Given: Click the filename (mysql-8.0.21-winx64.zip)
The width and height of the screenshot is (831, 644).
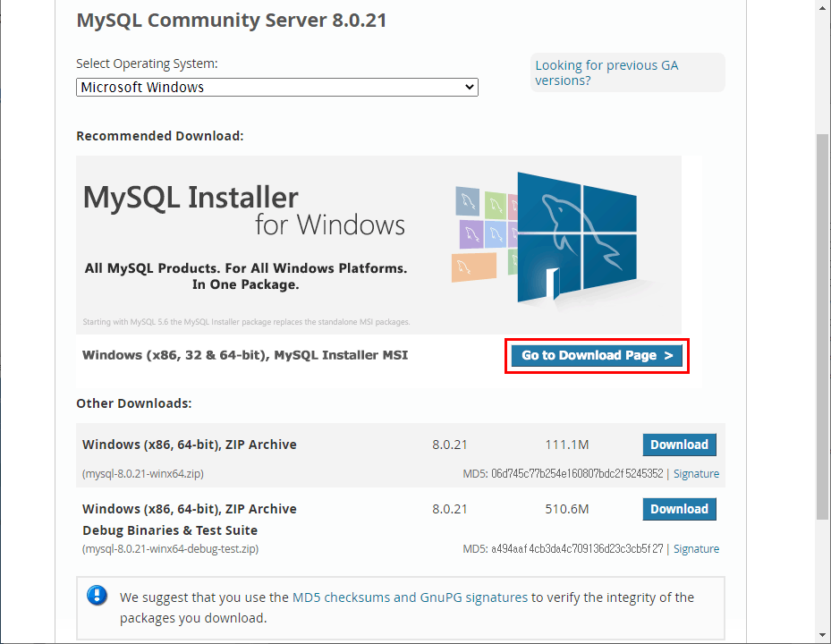Looking at the screenshot, I should coord(142,474).
